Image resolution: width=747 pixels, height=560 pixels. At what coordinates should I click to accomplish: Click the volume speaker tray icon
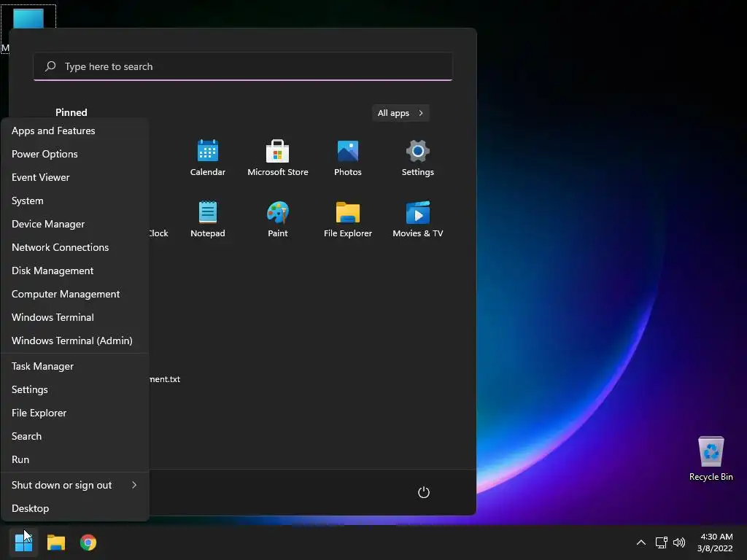tap(679, 542)
